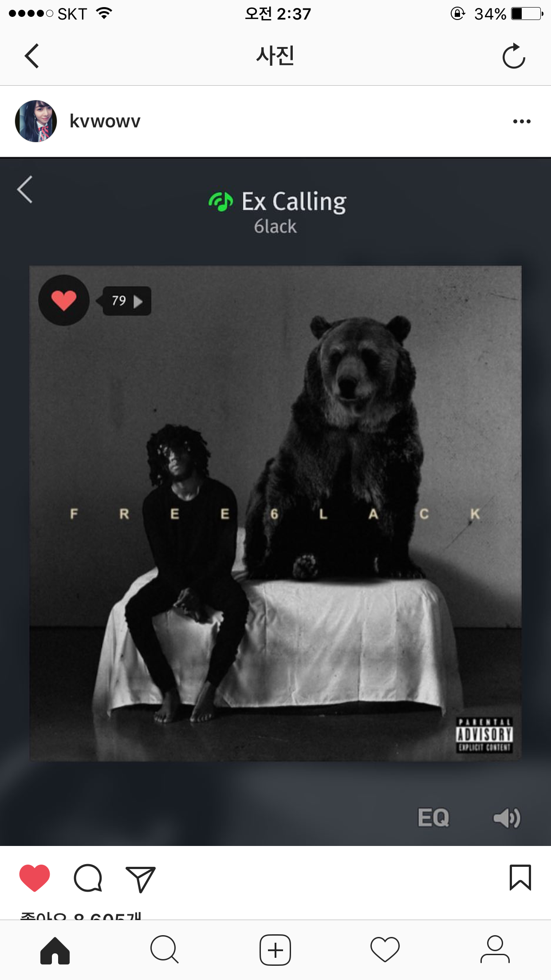Tap the back chevron inside music player
The height and width of the screenshot is (980, 551).
[25, 190]
